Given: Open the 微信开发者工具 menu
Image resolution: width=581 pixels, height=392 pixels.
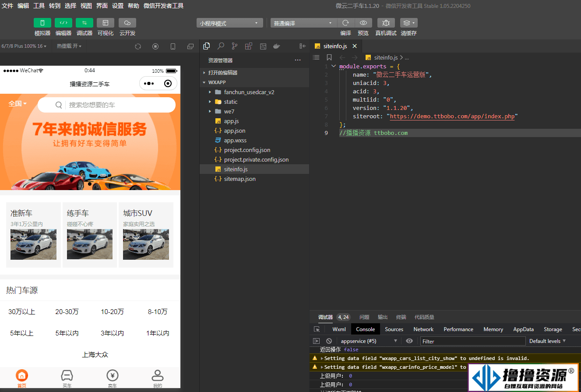Looking at the screenshot, I should tap(163, 6).
